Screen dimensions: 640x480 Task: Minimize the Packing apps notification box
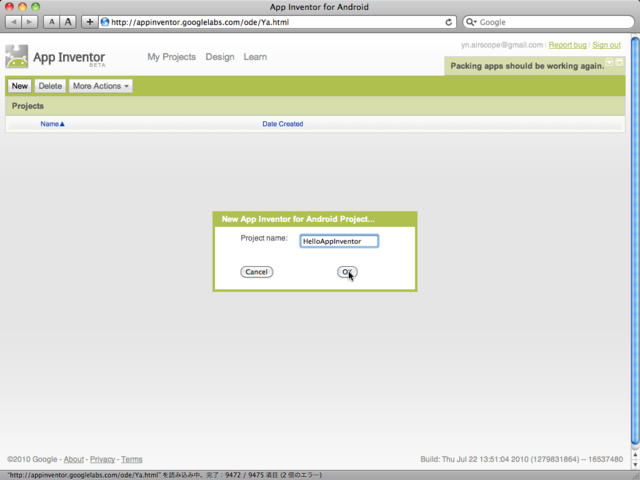click(x=619, y=62)
